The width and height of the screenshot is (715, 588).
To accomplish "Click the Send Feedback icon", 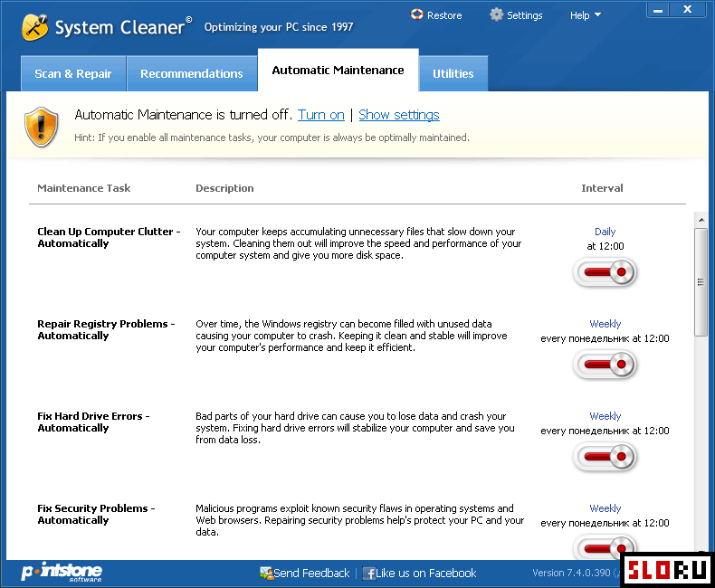I will click(266, 573).
